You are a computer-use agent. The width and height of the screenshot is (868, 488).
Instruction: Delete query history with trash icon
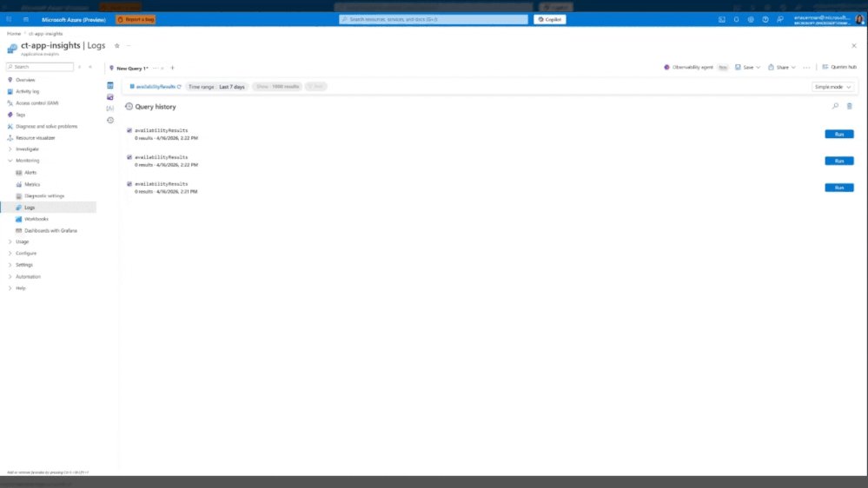(849, 106)
